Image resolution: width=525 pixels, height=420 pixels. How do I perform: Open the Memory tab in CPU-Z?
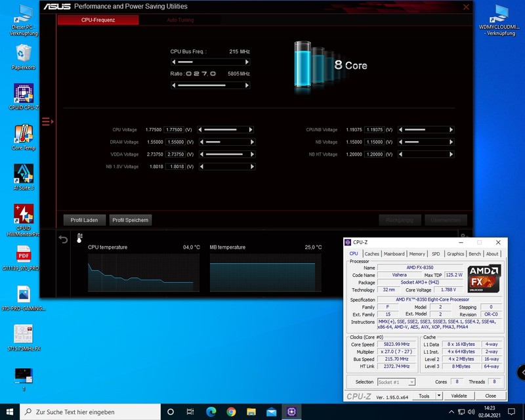point(417,254)
